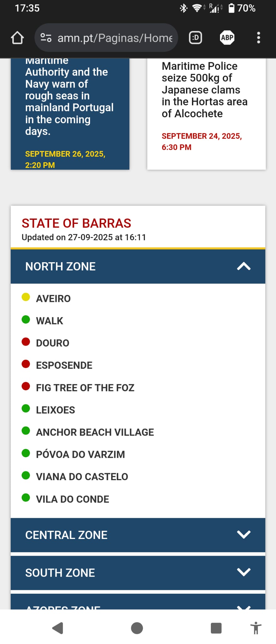Select the Leixoes bar entry
This screenshot has height=644, width=276.
tap(55, 410)
